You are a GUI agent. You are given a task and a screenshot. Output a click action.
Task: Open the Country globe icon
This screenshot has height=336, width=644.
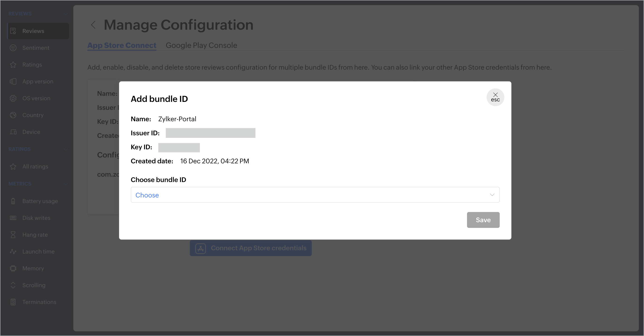(13, 115)
